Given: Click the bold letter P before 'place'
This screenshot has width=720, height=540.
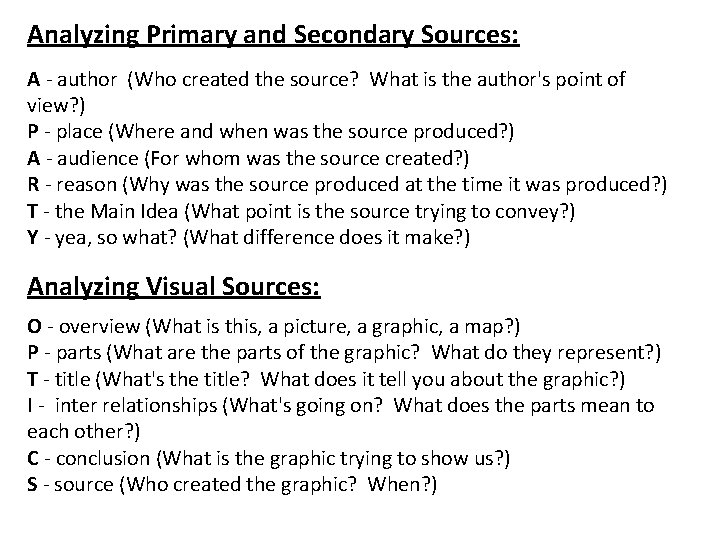Looking at the screenshot, I should [33, 131].
